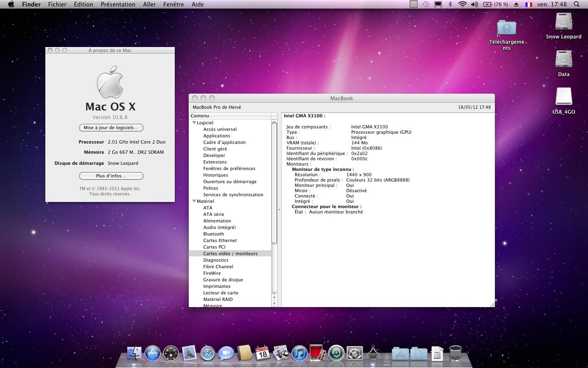Screen dimensions: 588x368
Task: Open System Preferences gear icon
Action: pos(354,353)
